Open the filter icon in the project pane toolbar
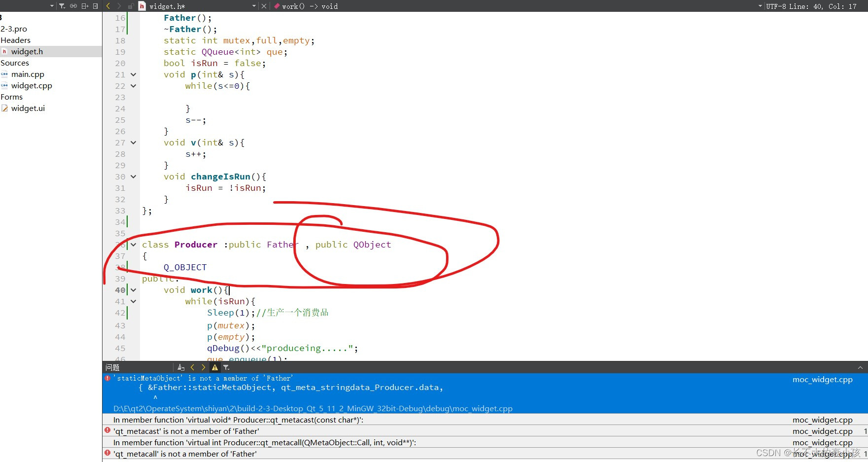 tap(62, 6)
